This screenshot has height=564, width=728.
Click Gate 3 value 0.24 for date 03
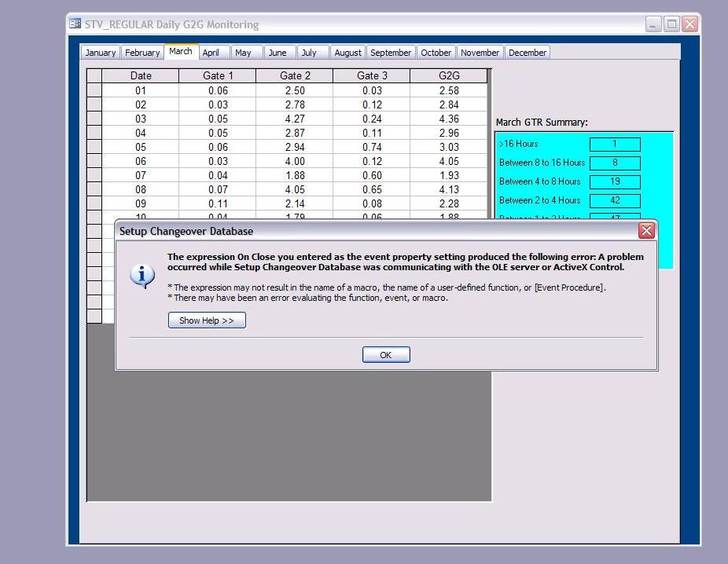click(372, 119)
